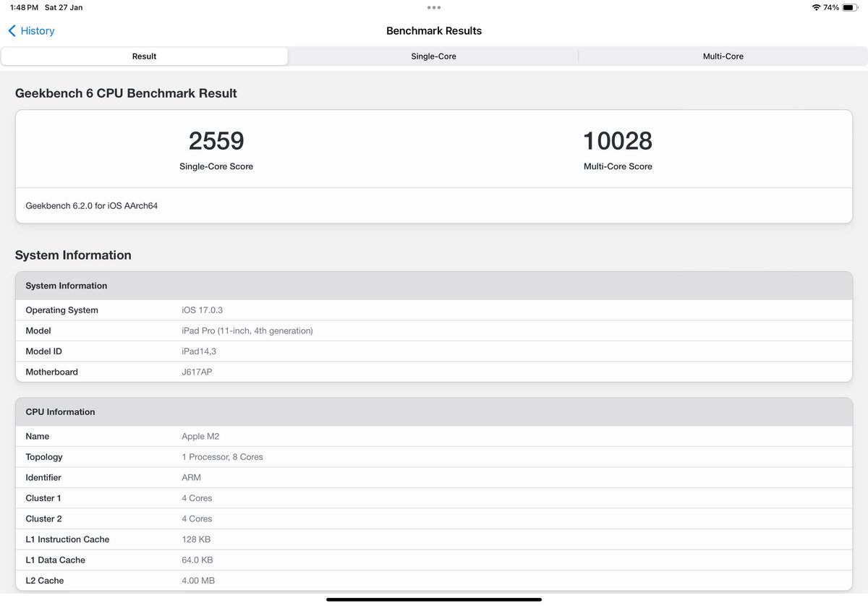The image size is (868, 606).
Task: Tap the iOS 17.0.3 value
Action: click(202, 310)
